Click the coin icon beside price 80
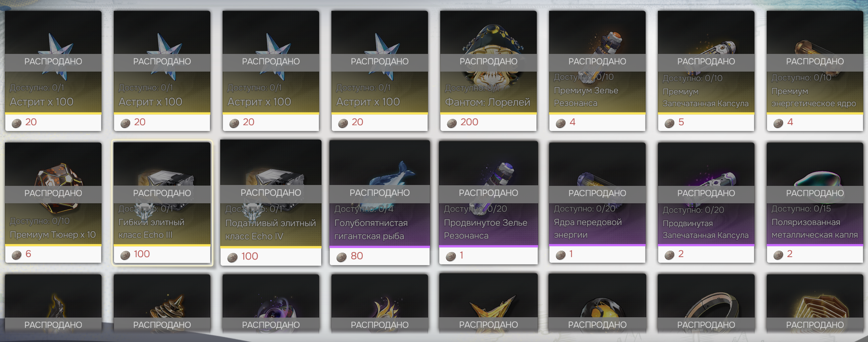The image size is (868, 342). 341,257
